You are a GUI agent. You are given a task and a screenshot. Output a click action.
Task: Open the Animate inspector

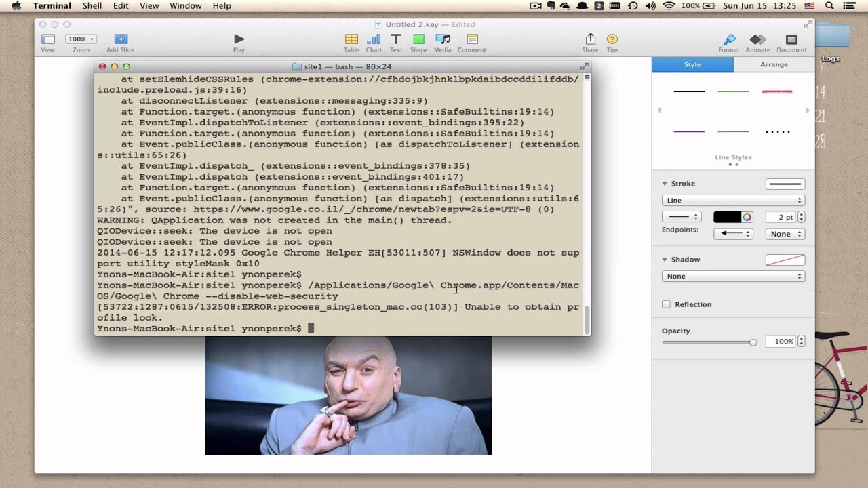pyautogui.click(x=757, y=43)
